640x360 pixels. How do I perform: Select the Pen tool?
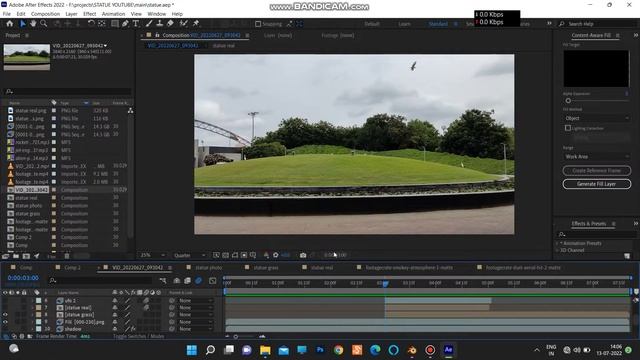click(x=125, y=24)
